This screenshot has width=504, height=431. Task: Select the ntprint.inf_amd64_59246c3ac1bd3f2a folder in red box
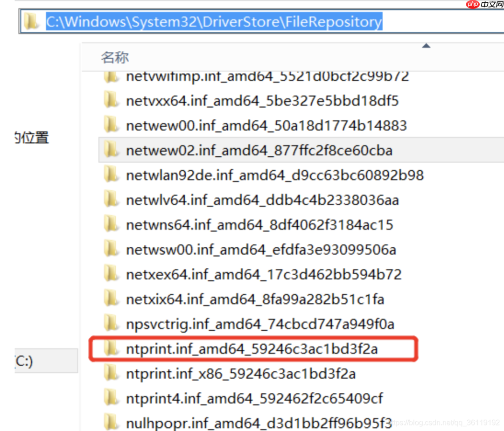(x=252, y=349)
